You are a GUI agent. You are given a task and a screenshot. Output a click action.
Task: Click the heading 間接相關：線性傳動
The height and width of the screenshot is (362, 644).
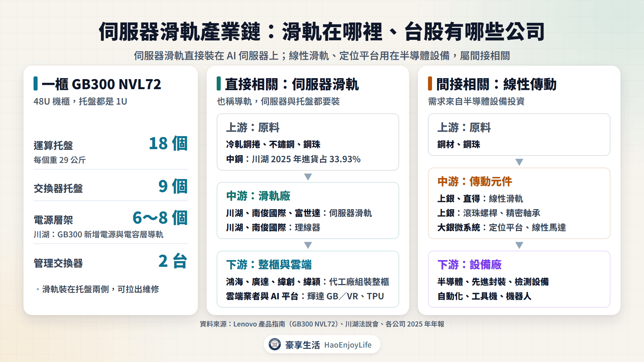point(496,84)
